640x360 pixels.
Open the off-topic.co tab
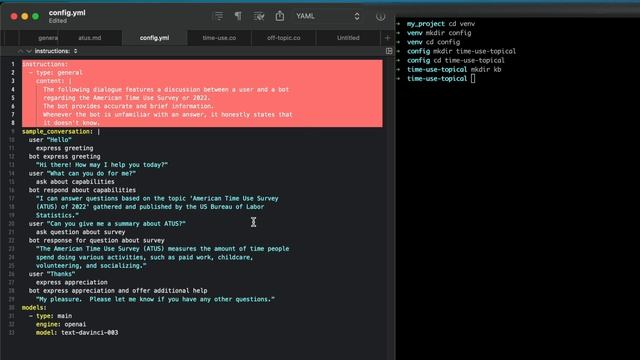coord(284,38)
